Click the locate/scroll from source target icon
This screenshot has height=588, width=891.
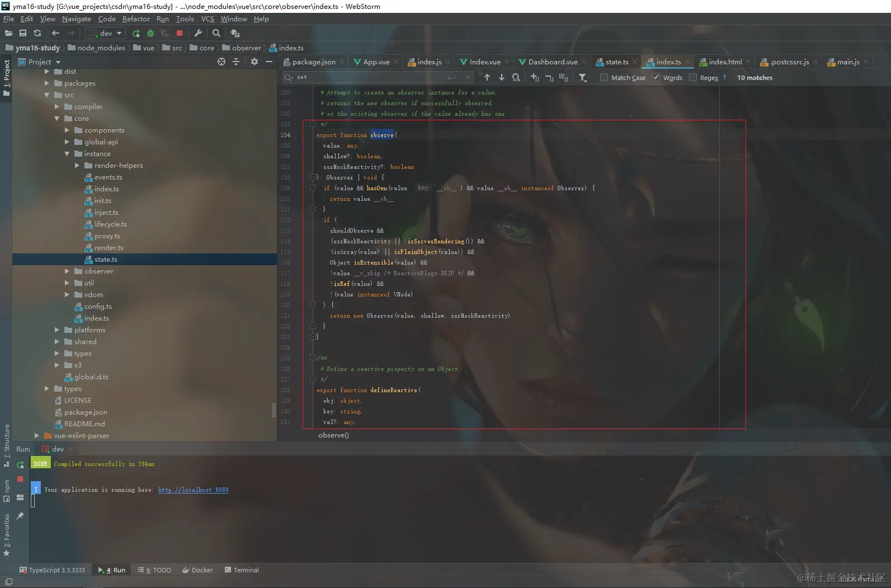pyautogui.click(x=221, y=62)
